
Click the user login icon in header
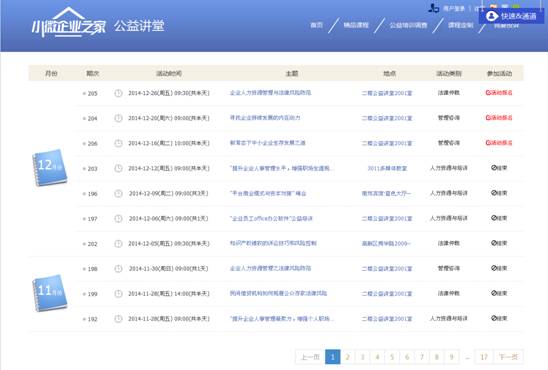click(434, 8)
